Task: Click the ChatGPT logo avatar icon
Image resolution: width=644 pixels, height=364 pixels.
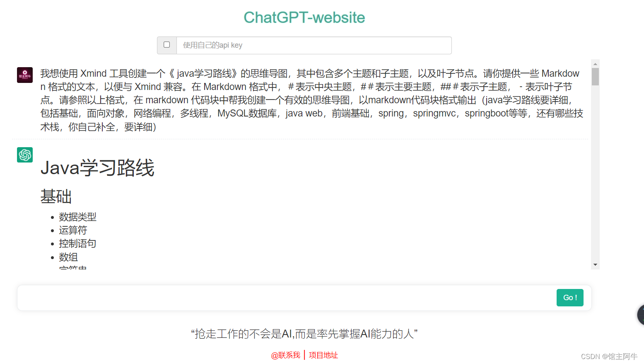Action: [25, 155]
